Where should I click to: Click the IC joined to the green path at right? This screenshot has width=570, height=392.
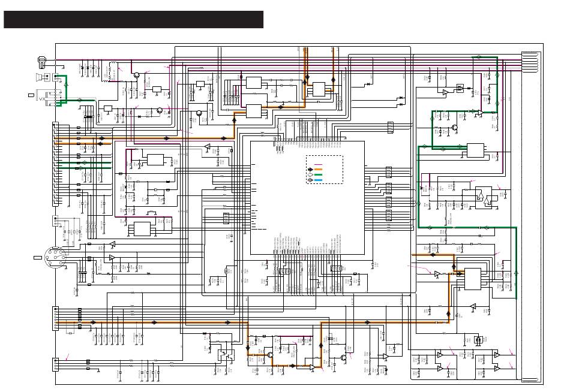tap(475, 150)
